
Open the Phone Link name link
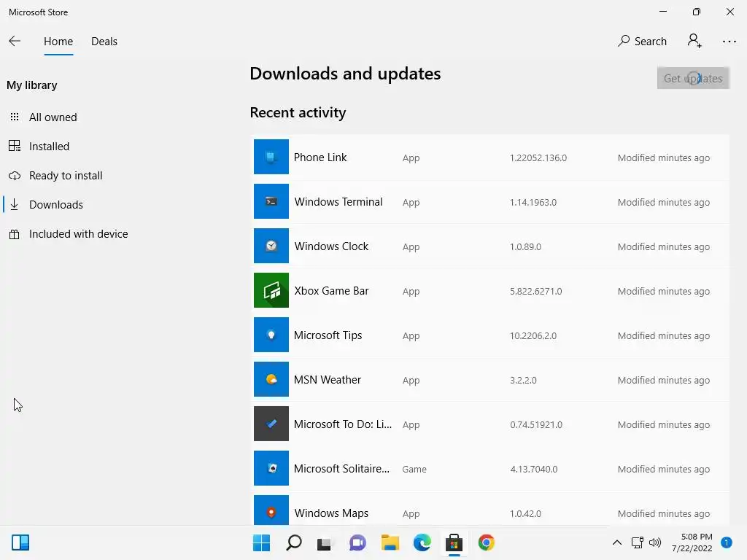pos(320,157)
